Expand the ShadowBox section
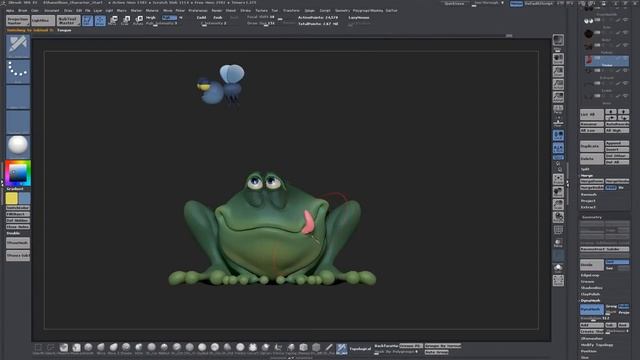This screenshot has width=640, height=360. [x=591, y=288]
